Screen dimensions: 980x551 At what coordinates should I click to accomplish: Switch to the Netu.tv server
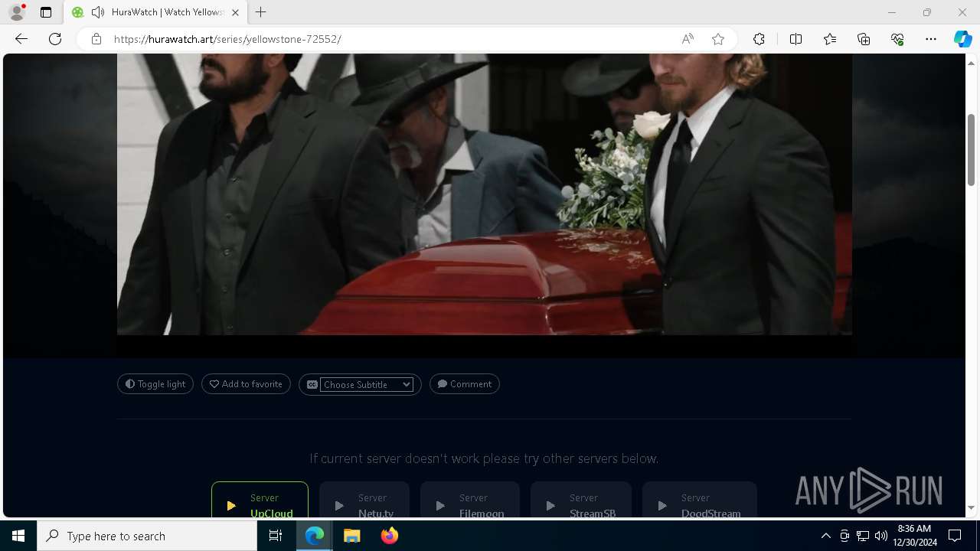pos(364,500)
